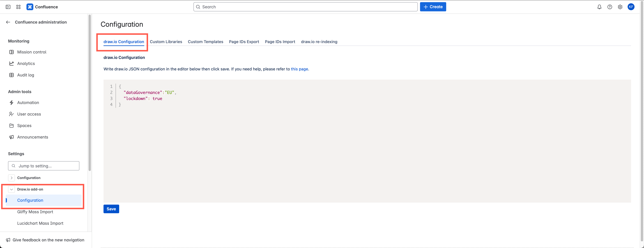
Task: Collapse the Draw.io add-on section
Action: click(x=11, y=189)
